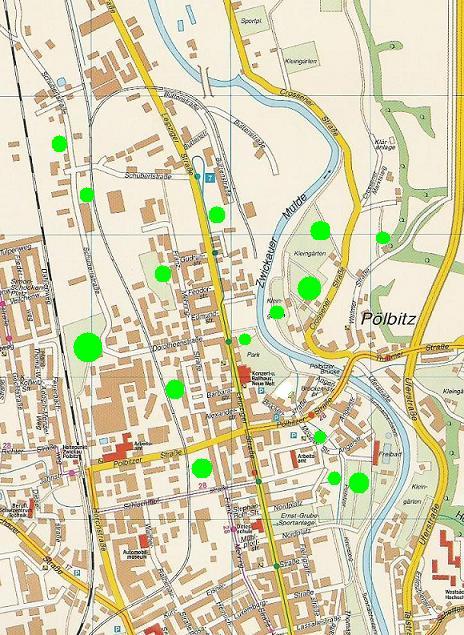Viewport: 464px width, 635px height.
Task: Select the Sportpl. green area at top
Action: (x=253, y=21)
